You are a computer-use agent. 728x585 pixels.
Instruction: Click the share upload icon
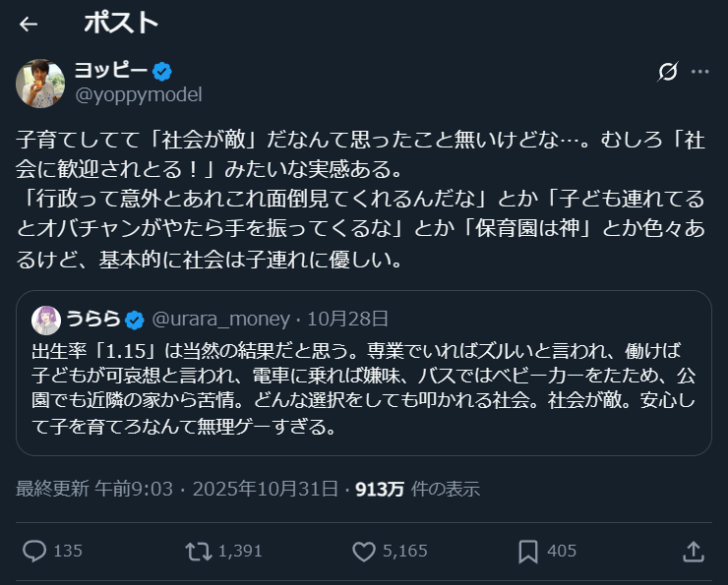[x=693, y=551]
